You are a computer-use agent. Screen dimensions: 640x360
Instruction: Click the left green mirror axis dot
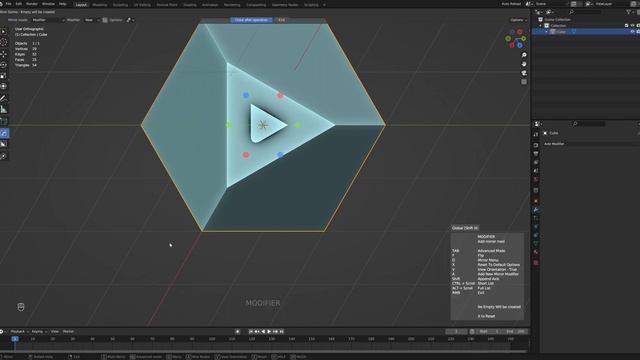pos(229,125)
